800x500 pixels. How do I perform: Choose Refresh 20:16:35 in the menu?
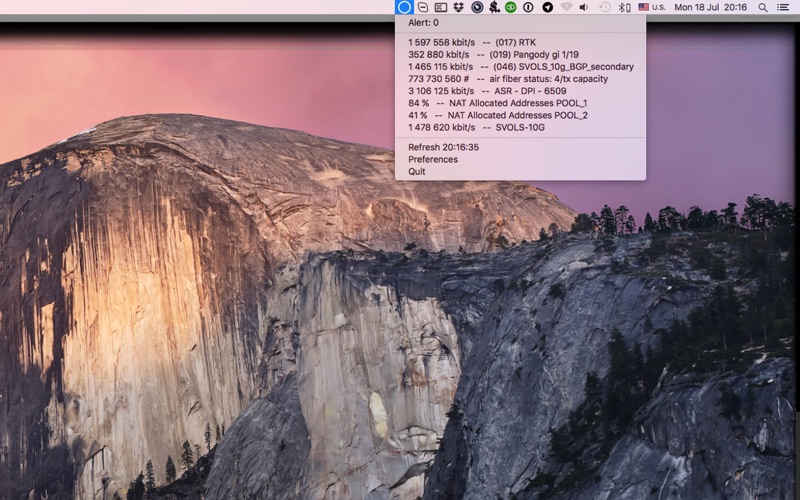(x=520, y=147)
